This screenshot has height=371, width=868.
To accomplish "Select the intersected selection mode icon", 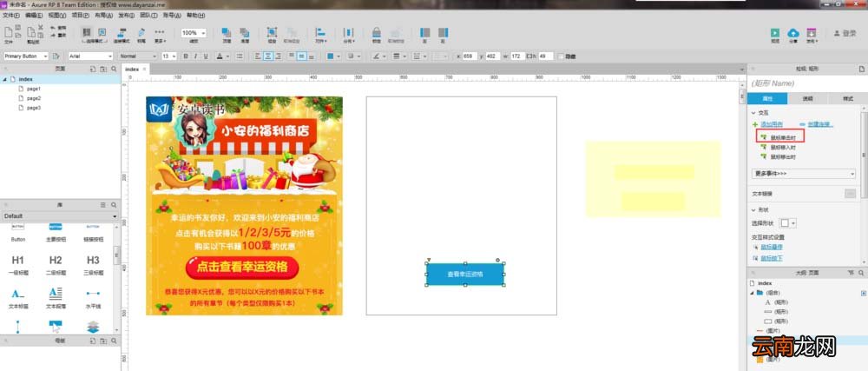I will coord(86,32).
